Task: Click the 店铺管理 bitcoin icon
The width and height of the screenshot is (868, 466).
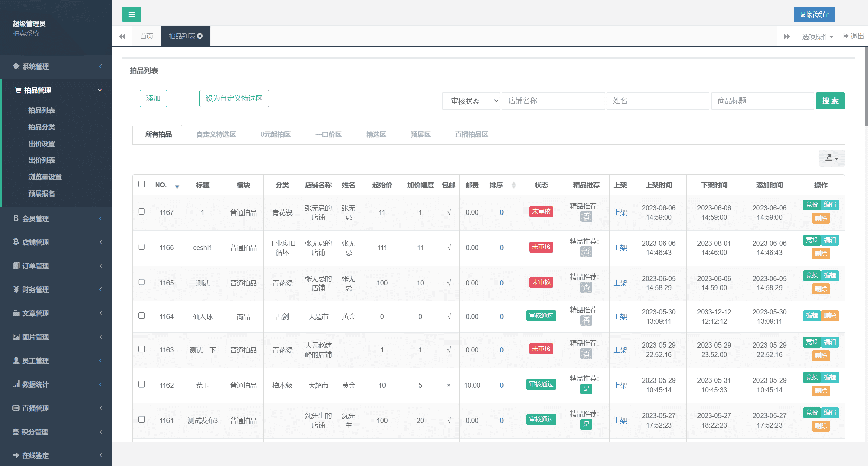Action: (x=16, y=242)
